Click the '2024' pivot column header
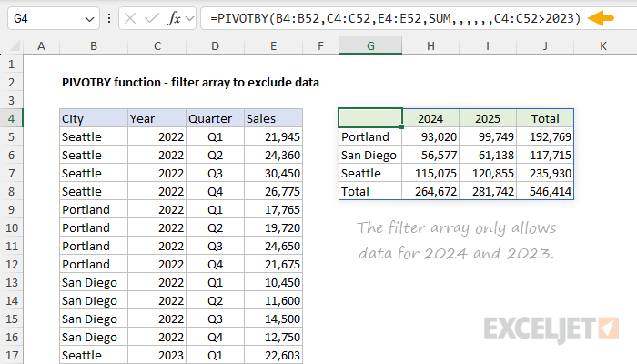This screenshot has width=637, height=364. [430, 118]
